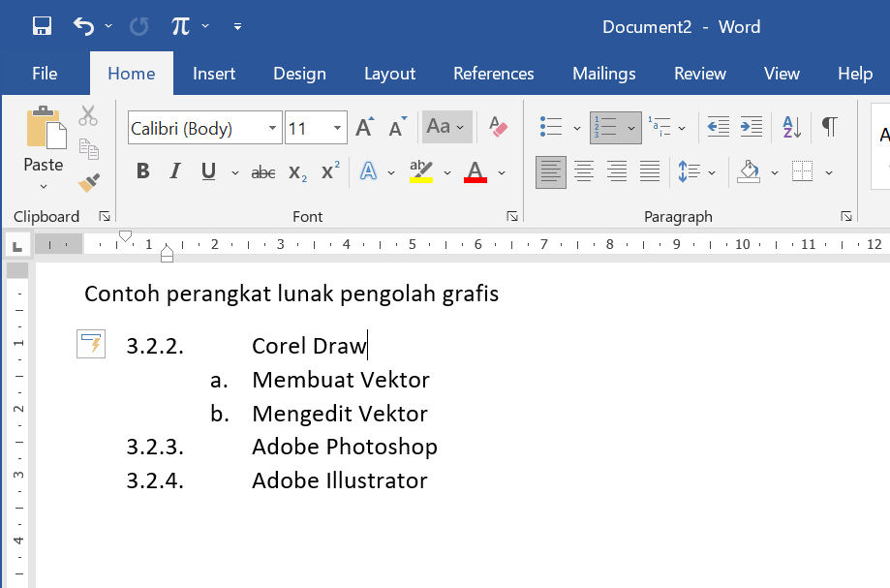Click the Decrease Indent icon
Image resolution: width=890 pixels, height=588 pixels.
point(718,127)
